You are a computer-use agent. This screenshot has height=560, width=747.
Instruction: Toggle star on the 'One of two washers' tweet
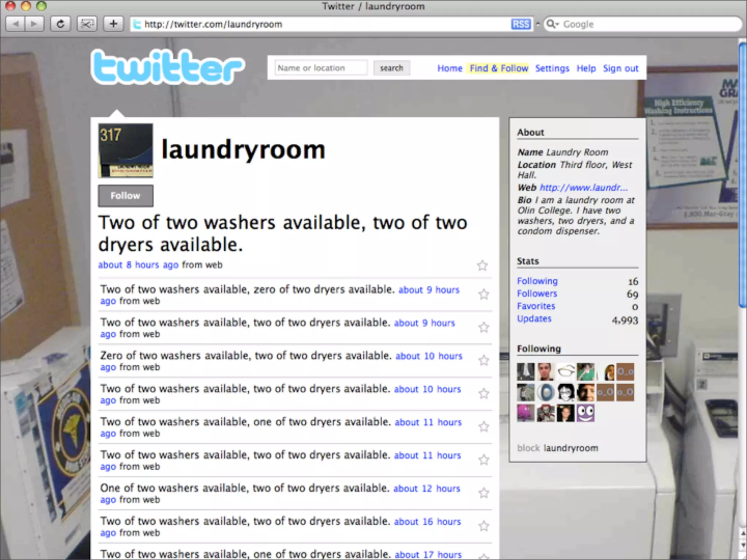coord(484,493)
